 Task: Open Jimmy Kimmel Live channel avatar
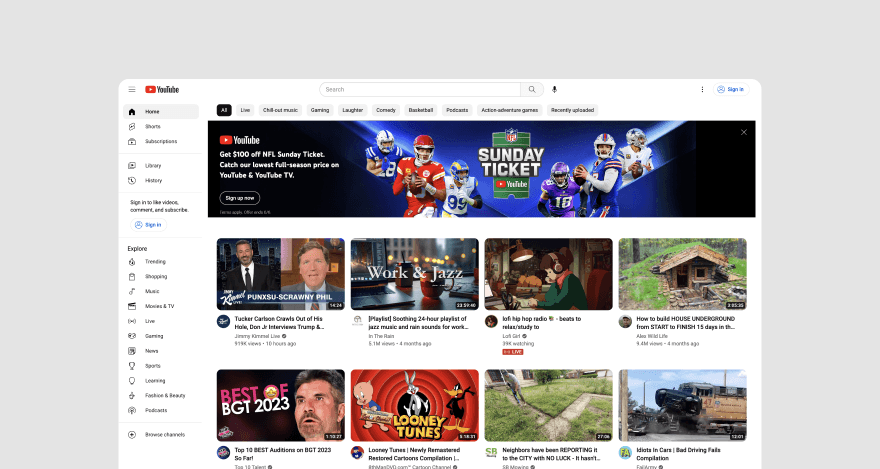pyautogui.click(x=223, y=321)
